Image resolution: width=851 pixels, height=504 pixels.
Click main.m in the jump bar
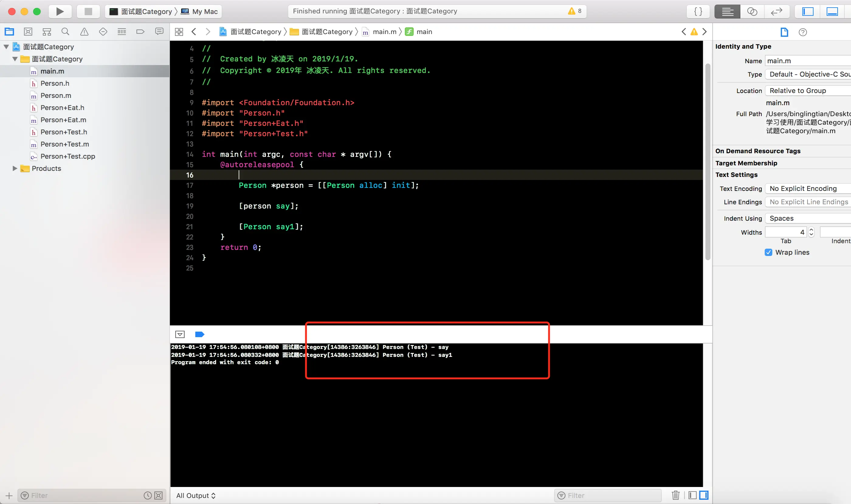point(384,32)
